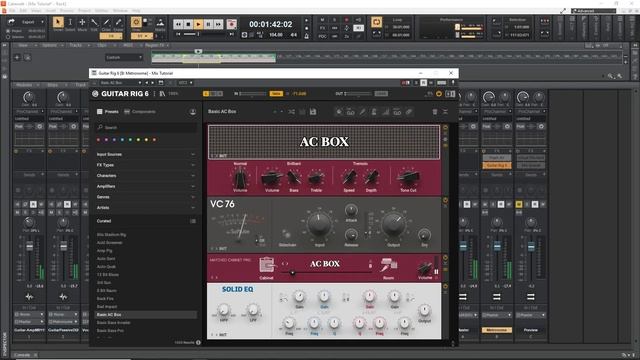Clear rack with trash can icon
This screenshot has height=360, width=640.
[435, 111]
